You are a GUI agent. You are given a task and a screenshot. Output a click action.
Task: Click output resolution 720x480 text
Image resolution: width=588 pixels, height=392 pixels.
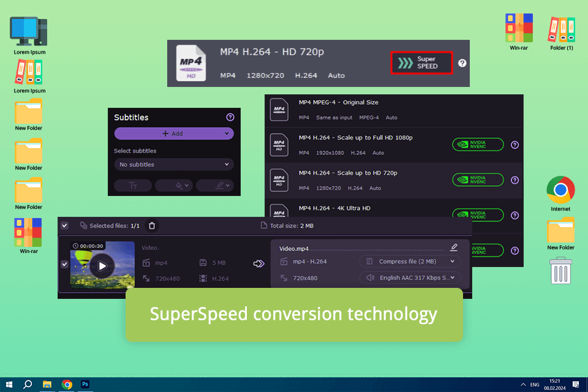point(305,278)
